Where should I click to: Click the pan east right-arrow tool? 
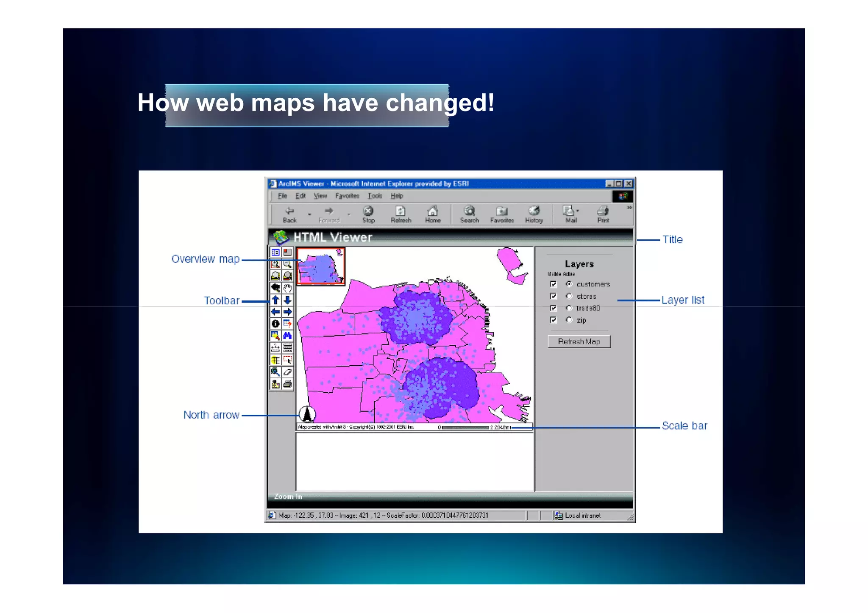click(287, 312)
